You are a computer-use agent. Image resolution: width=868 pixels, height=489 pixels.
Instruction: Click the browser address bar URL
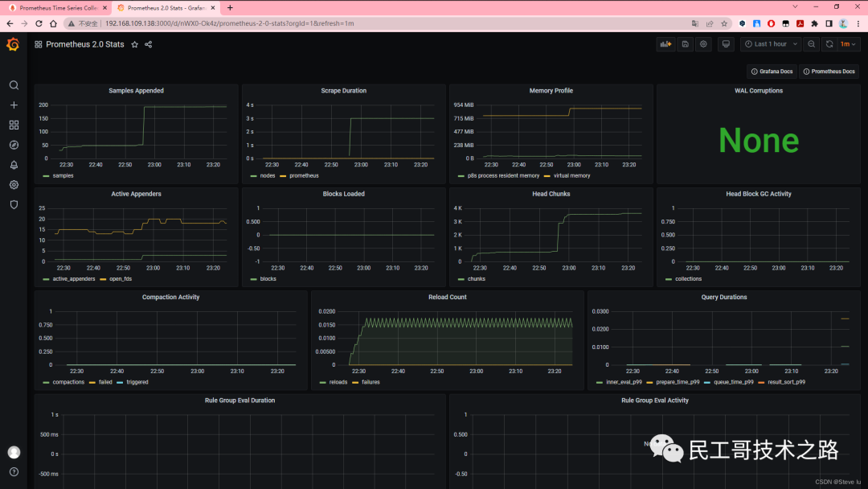click(x=229, y=24)
